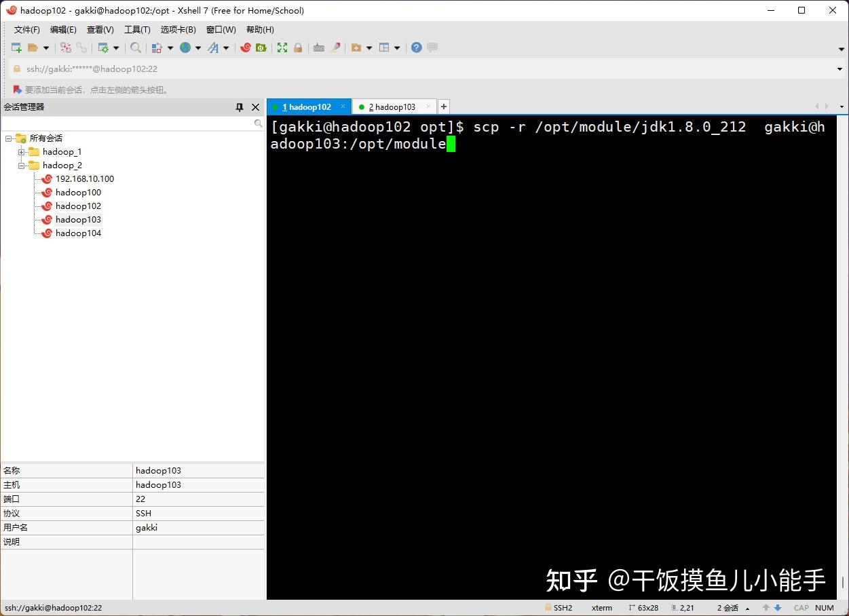The width and height of the screenshot is (849, 616).
Task: Expand the hadoop_1 folder
Action: [x=20, y=151]
